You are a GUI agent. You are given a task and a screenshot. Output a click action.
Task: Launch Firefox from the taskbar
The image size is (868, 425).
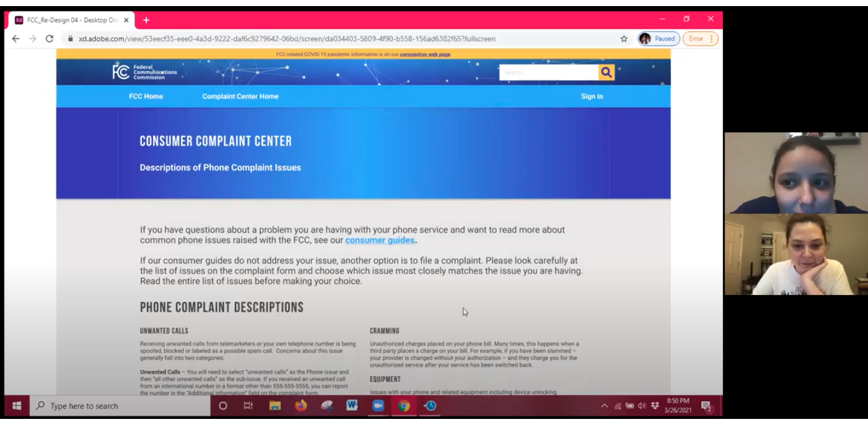coord(301,406)
